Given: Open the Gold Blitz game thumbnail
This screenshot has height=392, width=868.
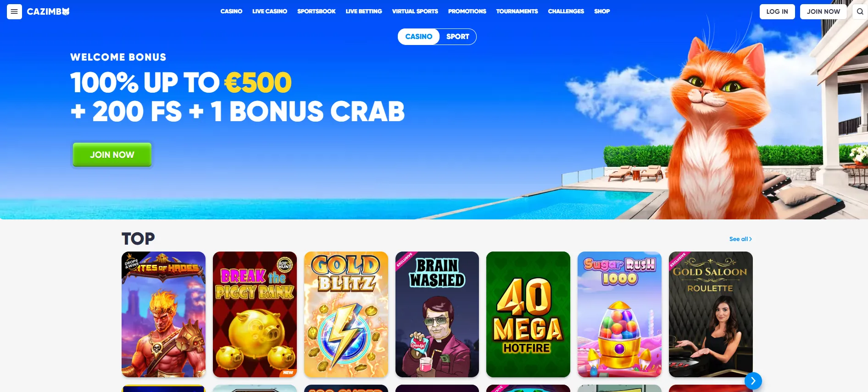Looking at the screenshot, I should coord(346,314).
